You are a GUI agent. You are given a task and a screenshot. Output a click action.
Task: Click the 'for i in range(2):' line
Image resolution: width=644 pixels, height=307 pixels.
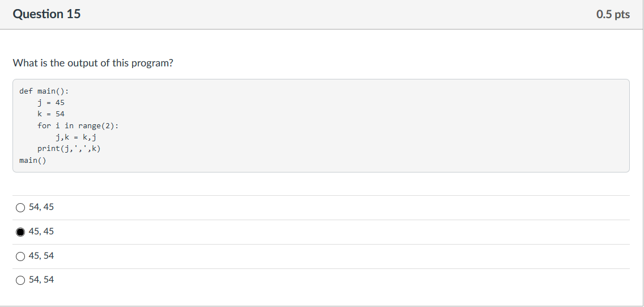(78, 126)
